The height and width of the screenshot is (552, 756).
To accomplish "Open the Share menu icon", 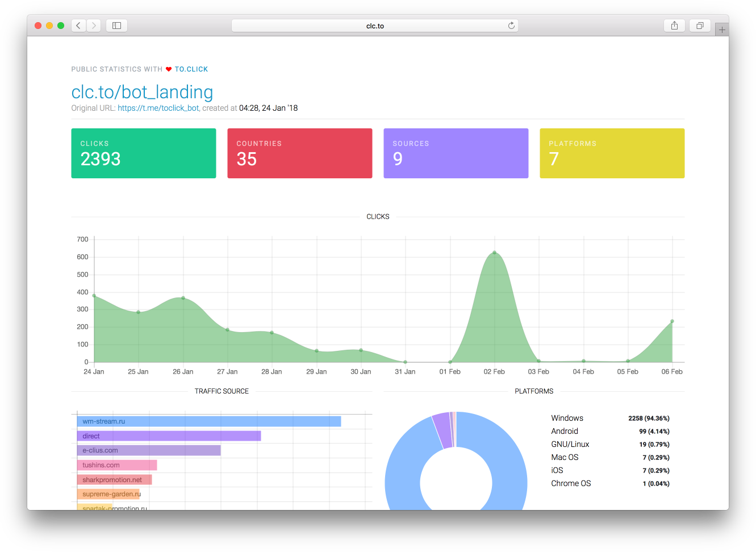I will tap(674, 26).
